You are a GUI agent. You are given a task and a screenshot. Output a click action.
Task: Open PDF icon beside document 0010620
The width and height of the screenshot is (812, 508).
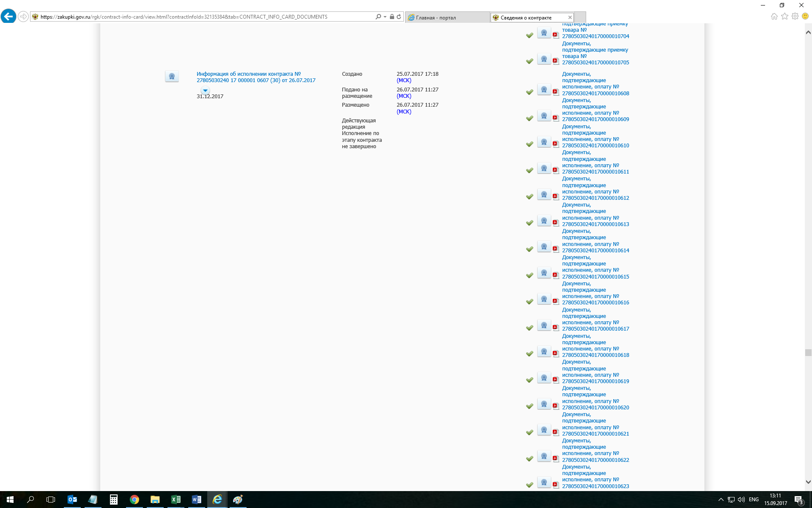pyautogui.click(x=556, y=406)
